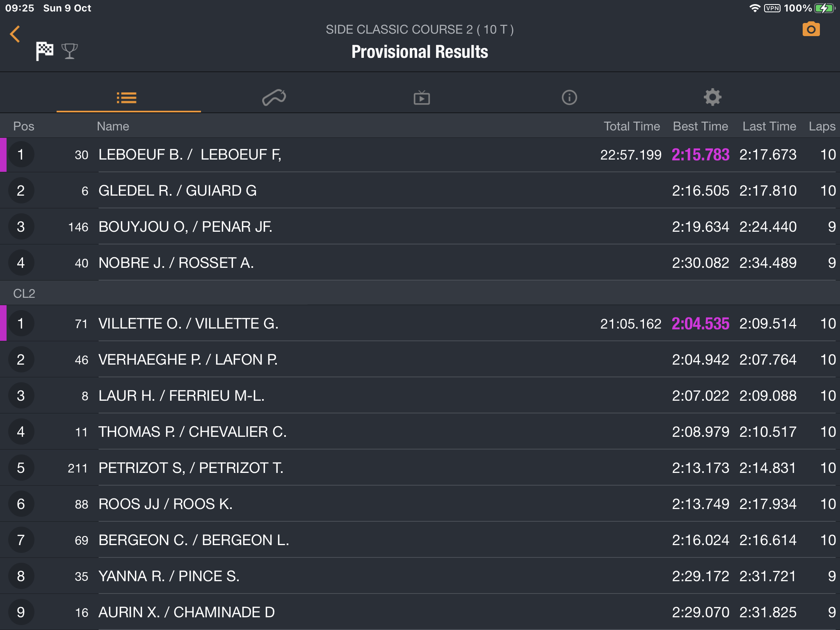The width and height of the screenshot is (840, 630).
Task: Tap the Name column header
Action: [113, 126]
